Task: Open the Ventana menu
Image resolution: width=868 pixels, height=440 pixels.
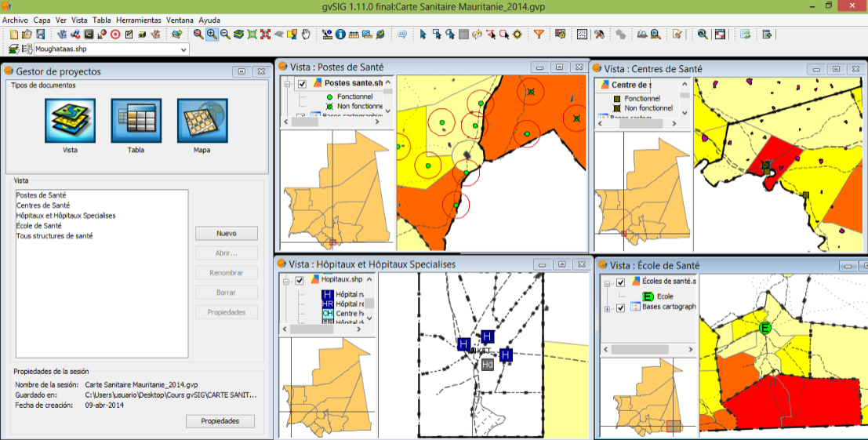Action: pos(180,20)
